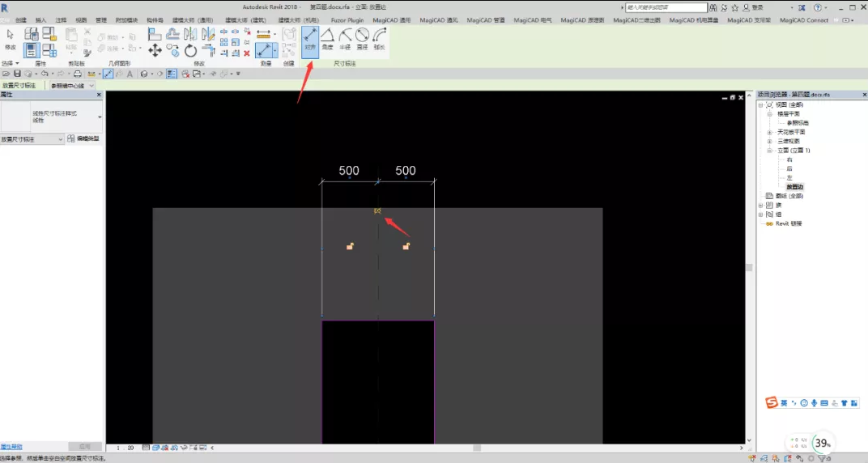Click the star favorites icon in title bar

pos(734,8)
